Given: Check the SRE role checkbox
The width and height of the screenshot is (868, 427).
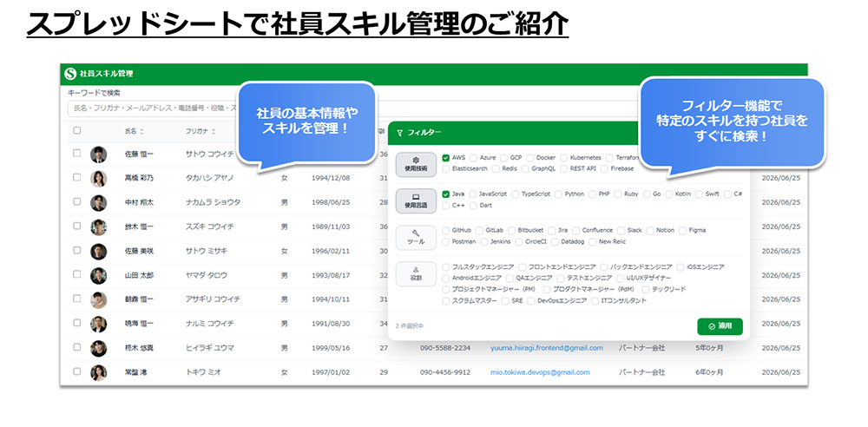Looking at the screenshot, I should 505,301.
